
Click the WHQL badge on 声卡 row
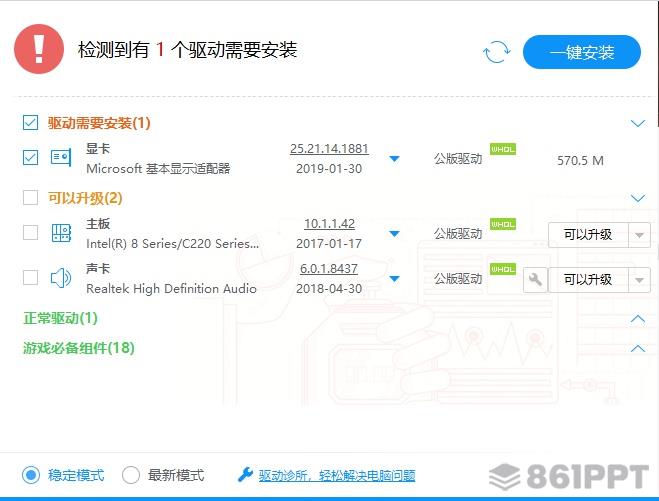click(503, 269)
